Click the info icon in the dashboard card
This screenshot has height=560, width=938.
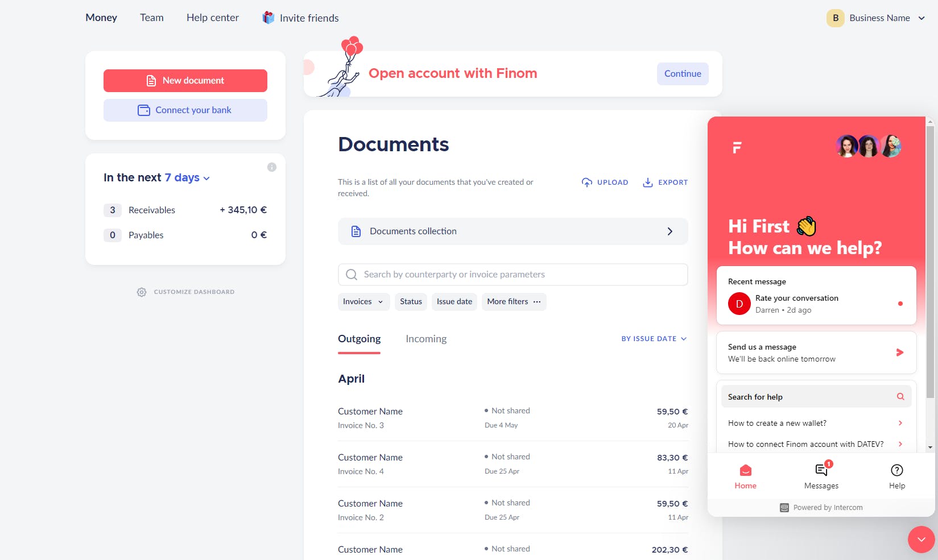(272, 167)
